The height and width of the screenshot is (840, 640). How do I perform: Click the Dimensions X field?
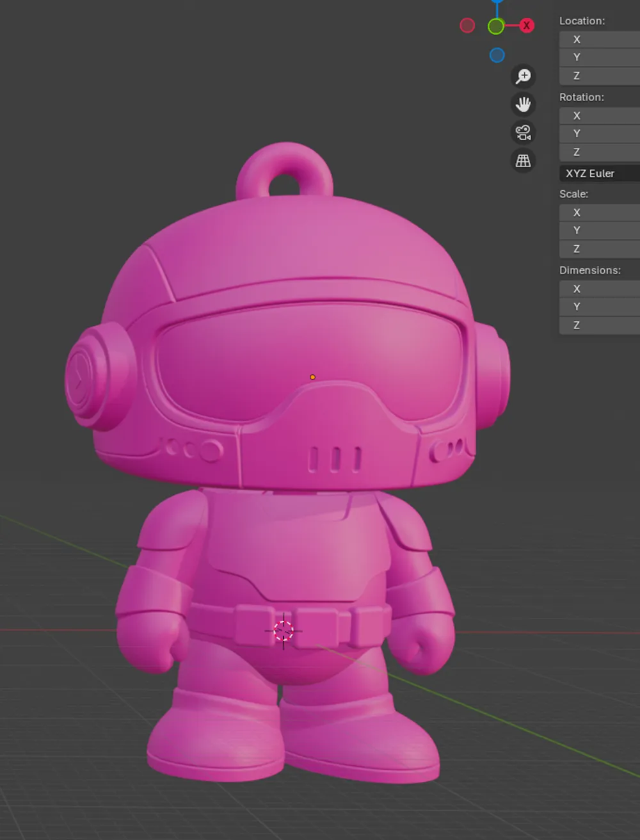coord(600,289)
